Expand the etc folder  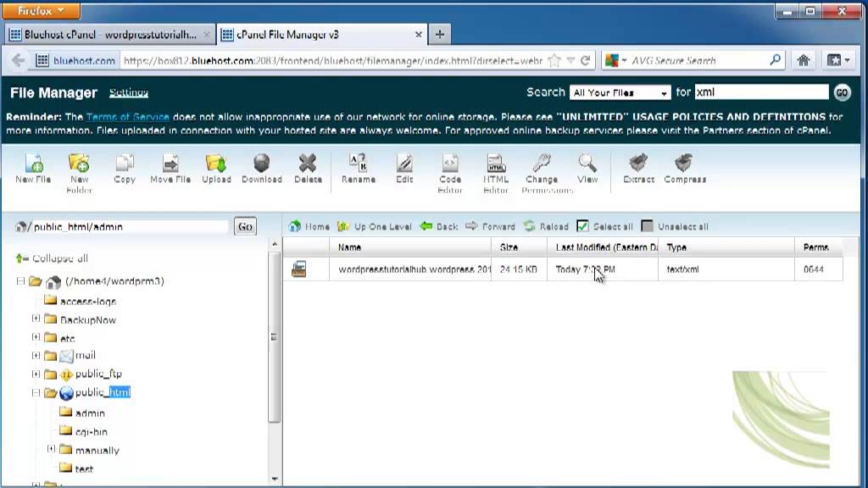[x=36, y=336]
